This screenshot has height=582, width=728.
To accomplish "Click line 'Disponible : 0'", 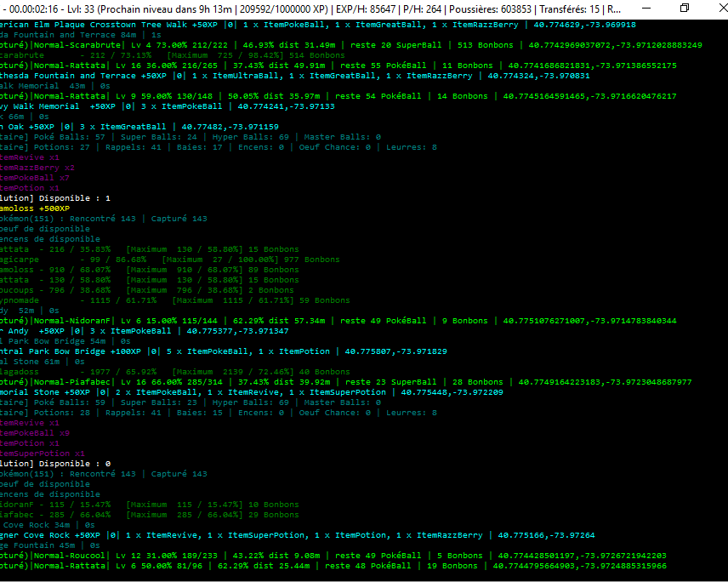I will click(55, 464).
